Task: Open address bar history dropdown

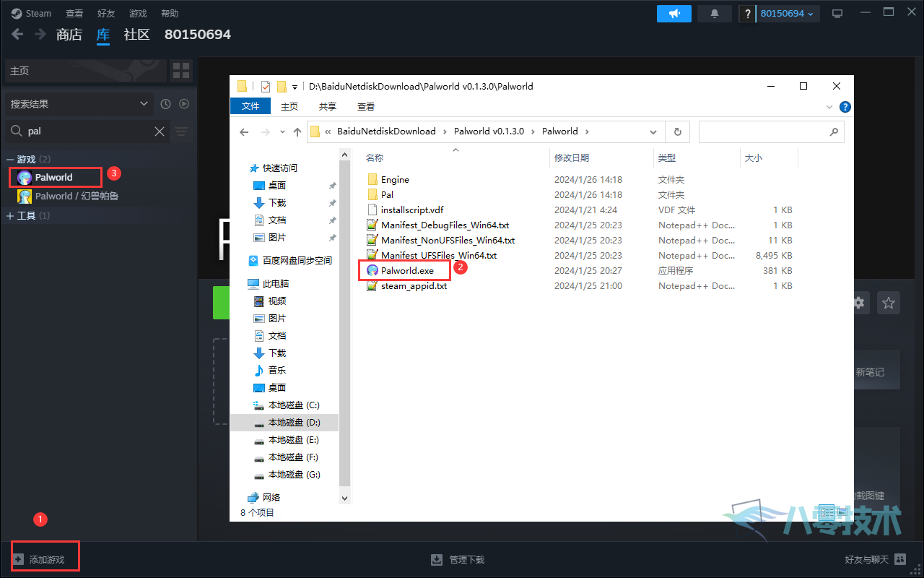Action: [653, 132]
